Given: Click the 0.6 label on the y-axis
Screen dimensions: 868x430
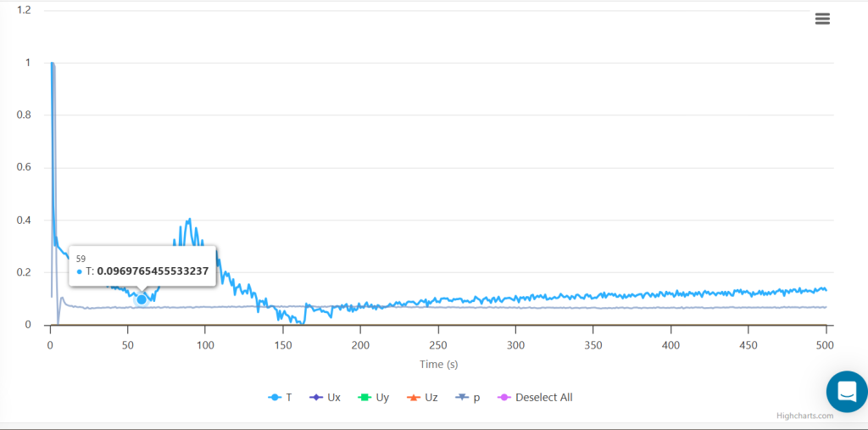Looking at the screenshot, I should [x=24, y=167].
